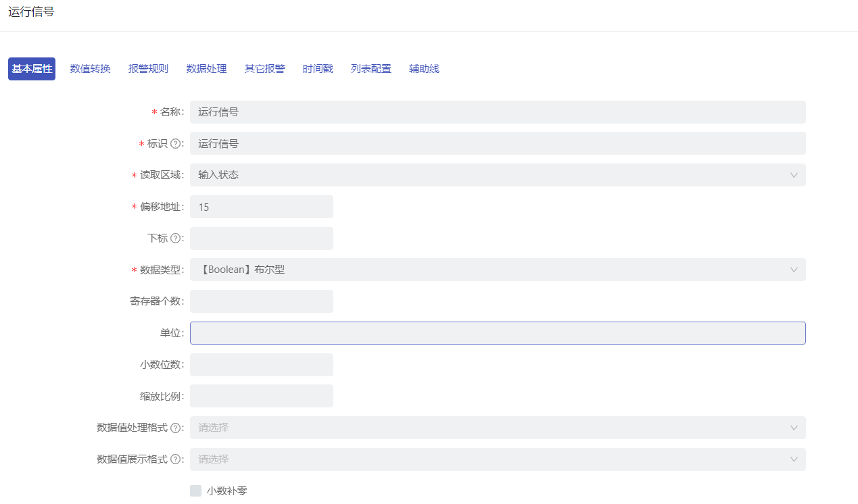This screenshot has width=858, height=504.
Task: Enable the 小数补零 checkbox
Action: (196, 490)
